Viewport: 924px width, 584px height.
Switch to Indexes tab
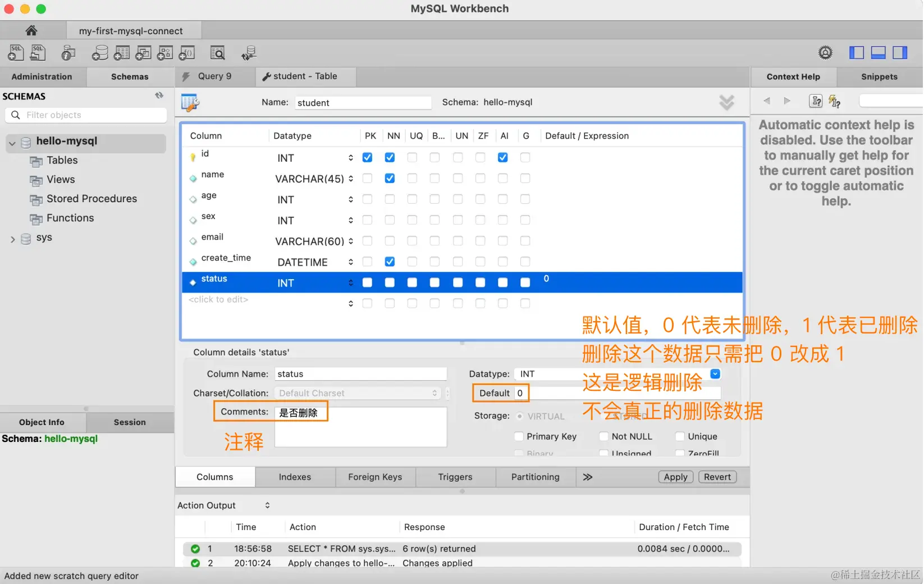pyautogui.click(x=295, y=477)
